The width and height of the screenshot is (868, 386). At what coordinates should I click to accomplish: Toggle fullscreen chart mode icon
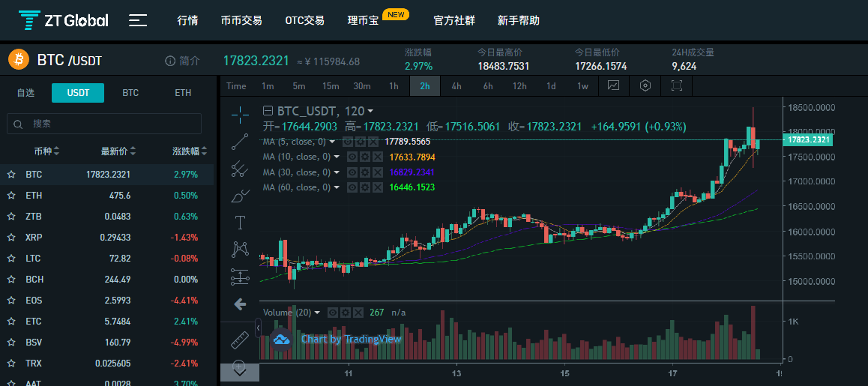676,86
